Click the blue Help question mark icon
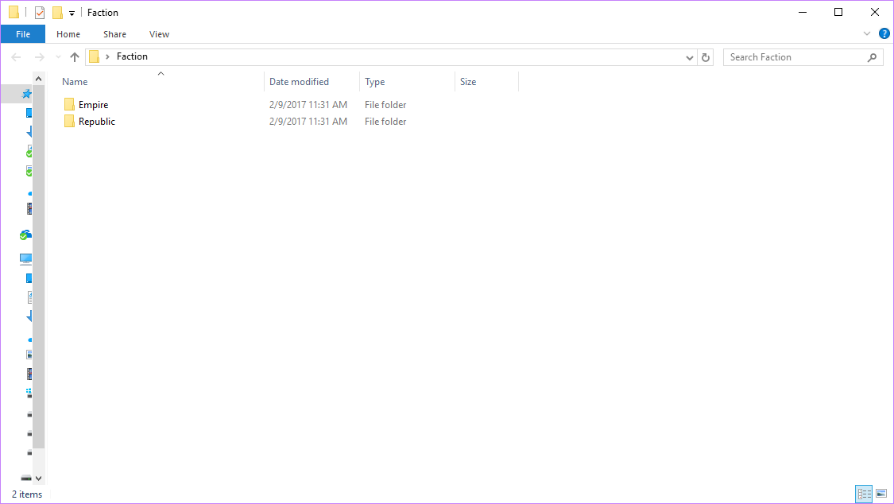894x504 pixels. pos(884,34)
